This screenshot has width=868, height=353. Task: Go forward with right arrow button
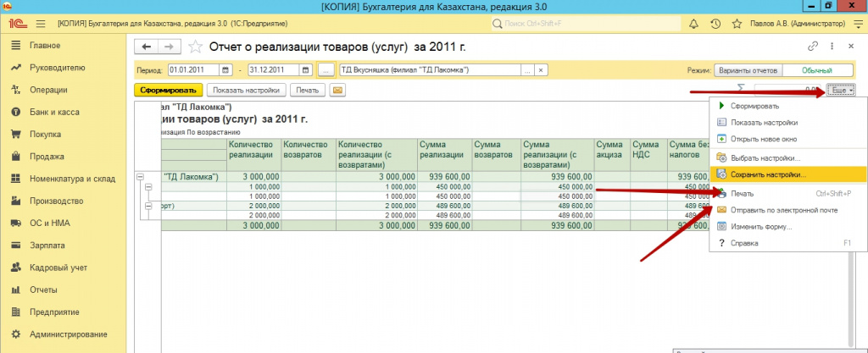(x=170, y=47)
